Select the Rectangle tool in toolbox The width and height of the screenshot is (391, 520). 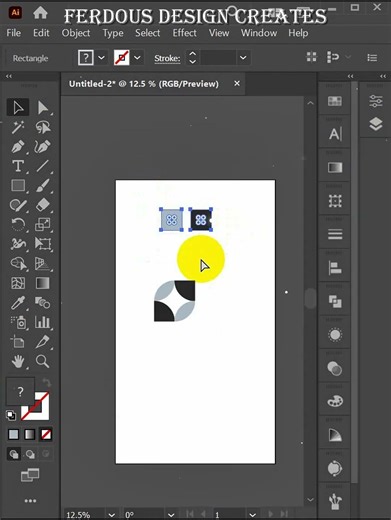pos(18,185)
